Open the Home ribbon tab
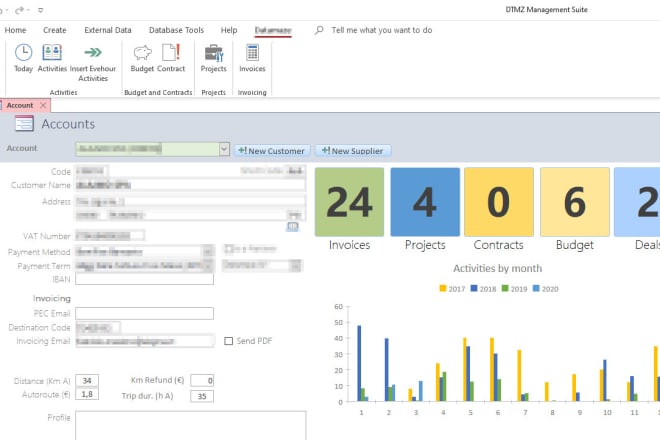 click(x=16, y=30)
